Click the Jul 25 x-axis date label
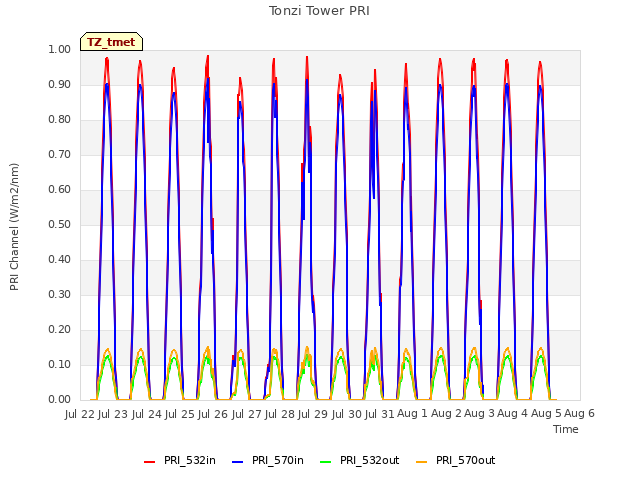 tap(180, 414)
